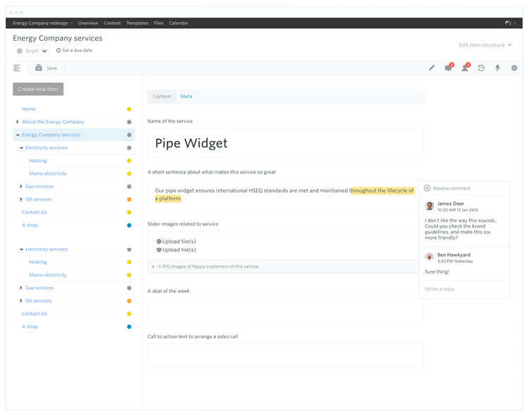
Task: Switch to the Content tab
Action: [162, 97]
